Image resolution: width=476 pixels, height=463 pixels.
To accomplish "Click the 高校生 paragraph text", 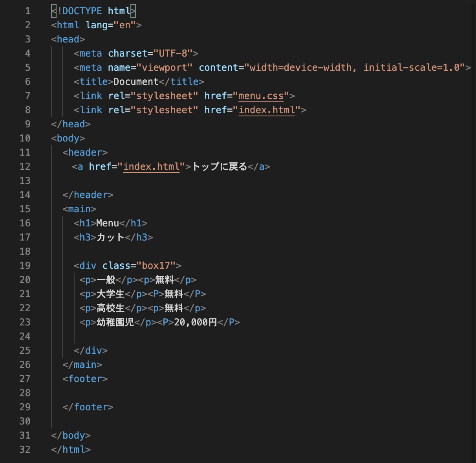I will 111,308.
